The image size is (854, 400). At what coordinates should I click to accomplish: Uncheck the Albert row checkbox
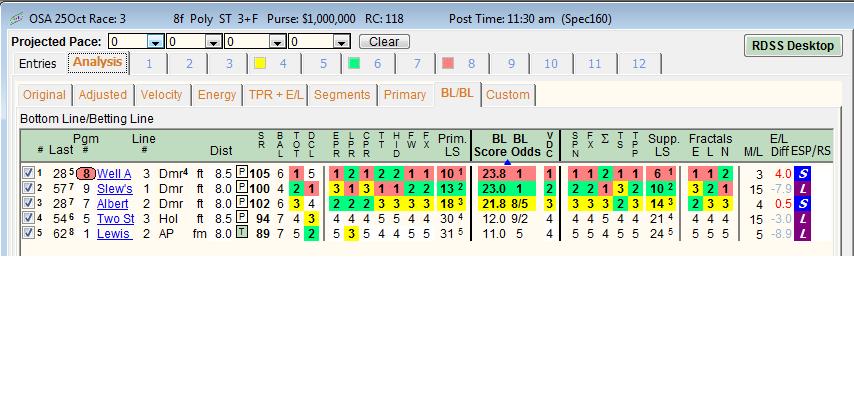(28, 203)
